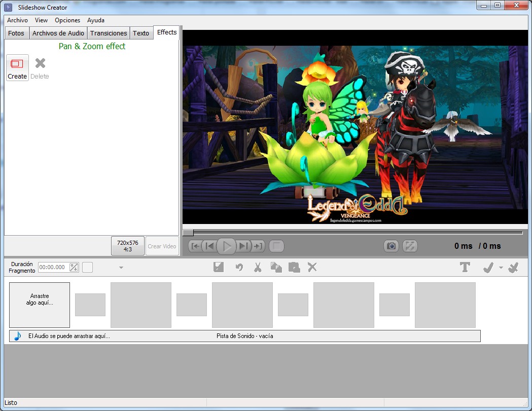Select the Texto tab
This screenshot has height=411, width=532.
pyautogui.click(x=141, y=33)
